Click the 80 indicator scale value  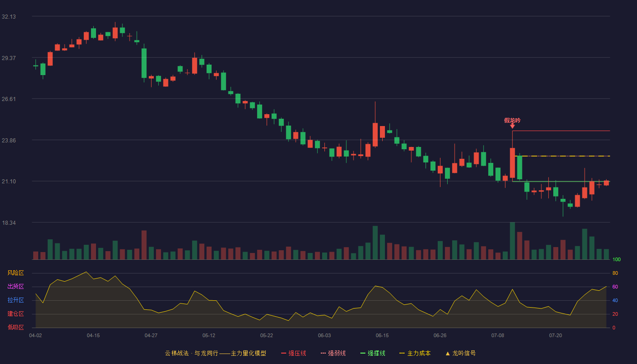pyautogui.click(x=615, y=273)
